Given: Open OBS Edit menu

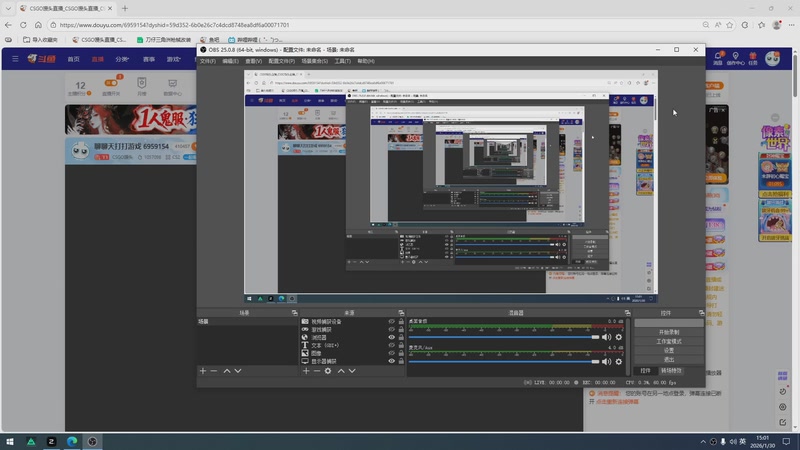Looking at the screenshot, I should (230, 61).
